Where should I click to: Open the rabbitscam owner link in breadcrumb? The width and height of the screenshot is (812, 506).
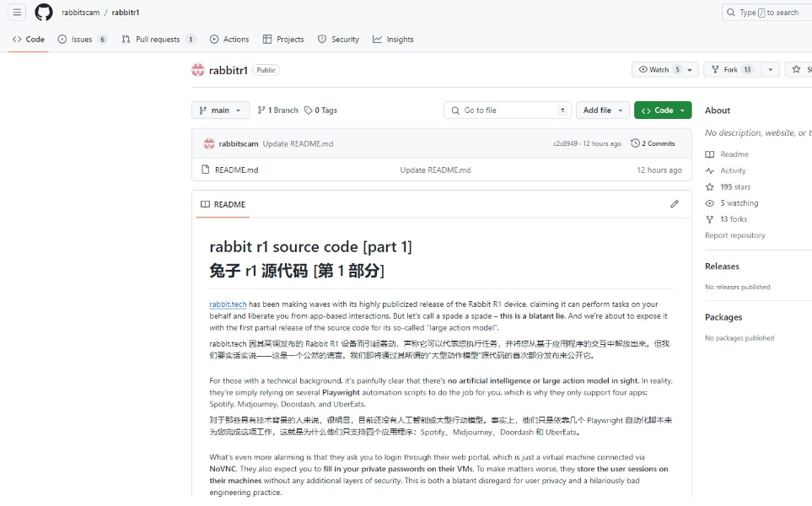point(81,13)
